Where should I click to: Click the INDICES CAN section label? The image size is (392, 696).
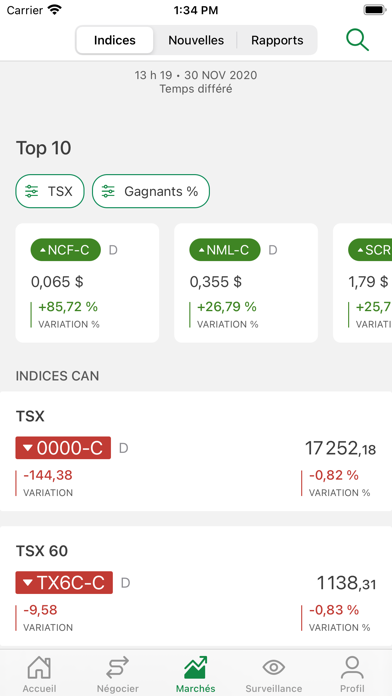[57, 376]
